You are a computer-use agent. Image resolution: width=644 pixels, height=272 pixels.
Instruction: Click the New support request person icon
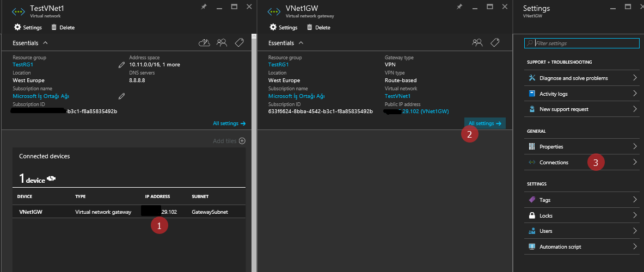click(532, 109)
